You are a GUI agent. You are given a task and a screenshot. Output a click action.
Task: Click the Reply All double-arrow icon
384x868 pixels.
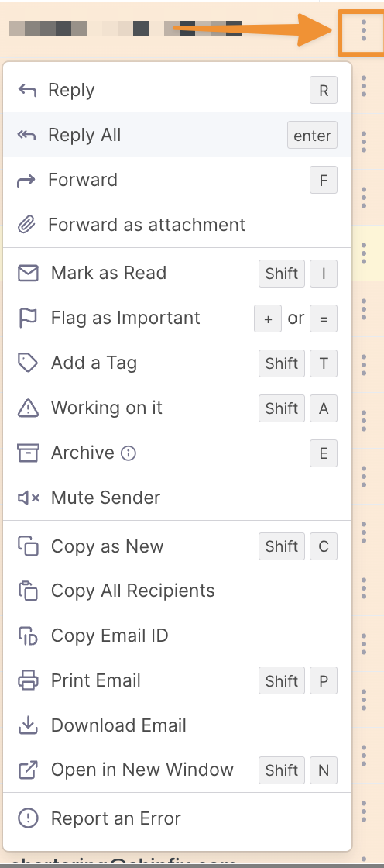(x=27, y=135)
